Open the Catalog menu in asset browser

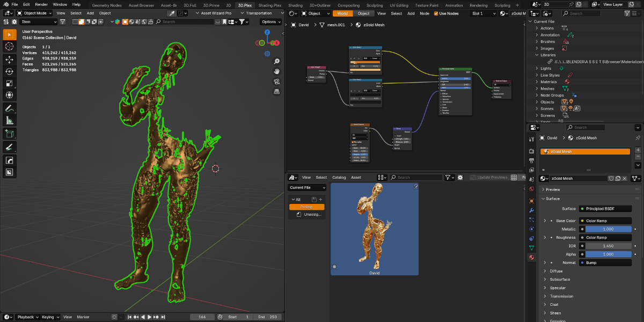pyautogui.click(x=339, y=178)
